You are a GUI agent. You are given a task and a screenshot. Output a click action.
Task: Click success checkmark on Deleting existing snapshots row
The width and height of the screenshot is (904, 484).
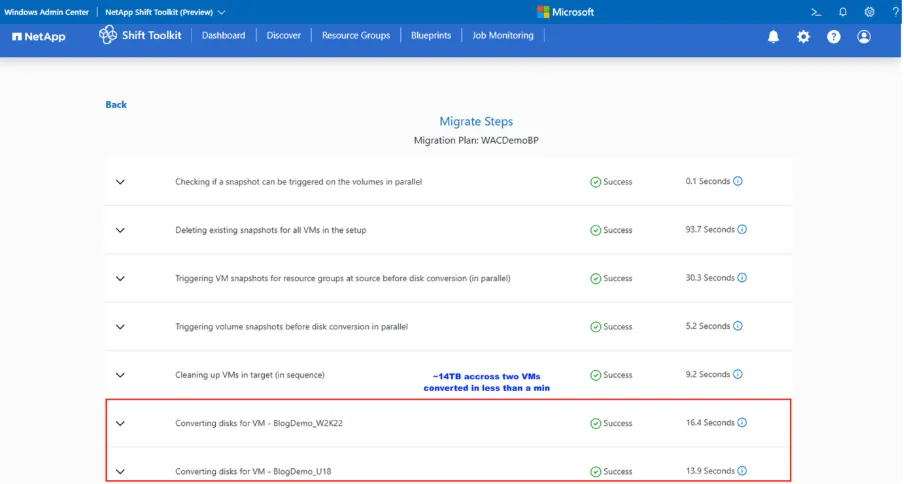click(x=596, y=230)
